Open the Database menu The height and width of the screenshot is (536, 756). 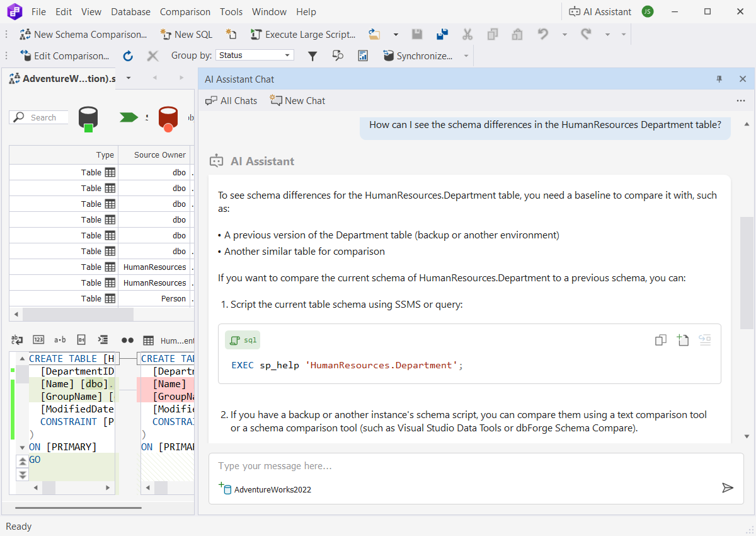point(130,11)
